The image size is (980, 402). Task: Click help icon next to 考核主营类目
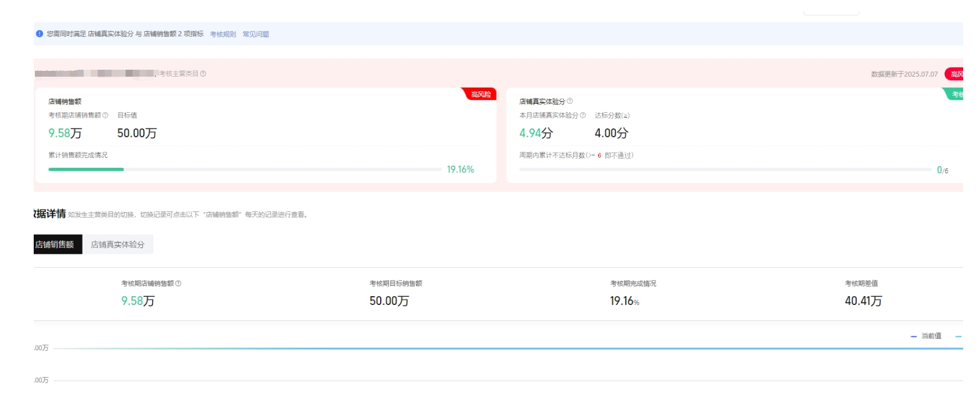(203, 74)
